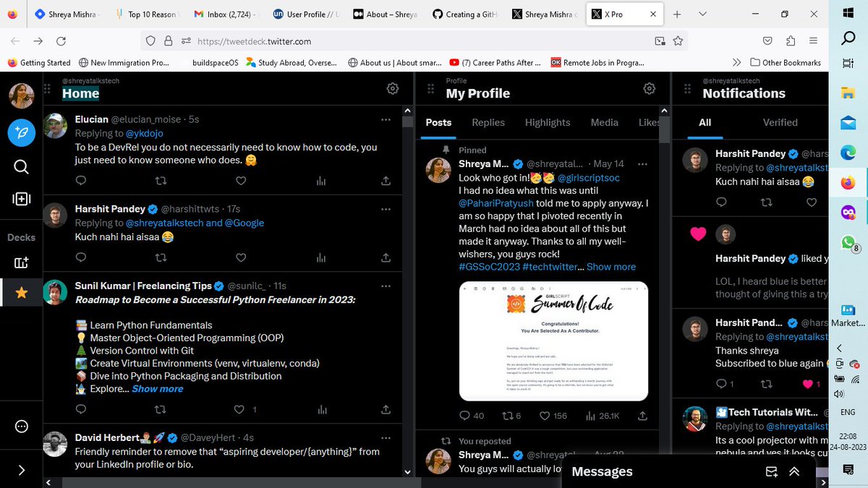Expand the X Pro sidebar with arrow
868x488 pixels.
tap(21, 470)
